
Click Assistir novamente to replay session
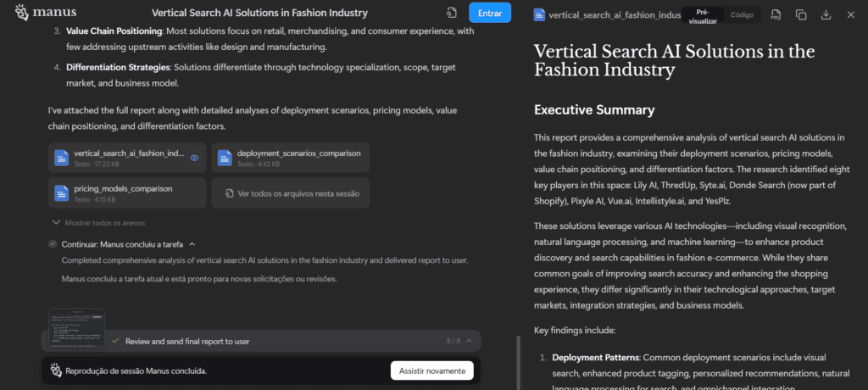tap(431, 370)
